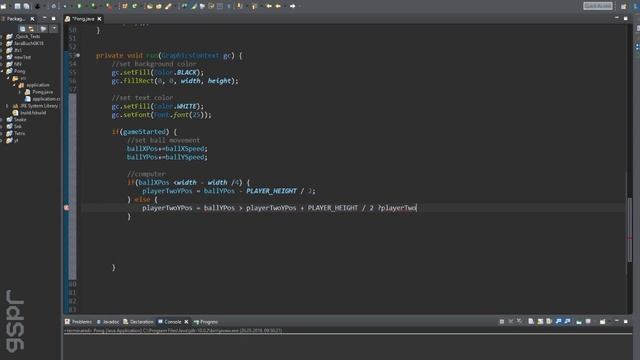Screen dimensions: 640x360
Task: Close the Console view tab
Action: (187, 322)
